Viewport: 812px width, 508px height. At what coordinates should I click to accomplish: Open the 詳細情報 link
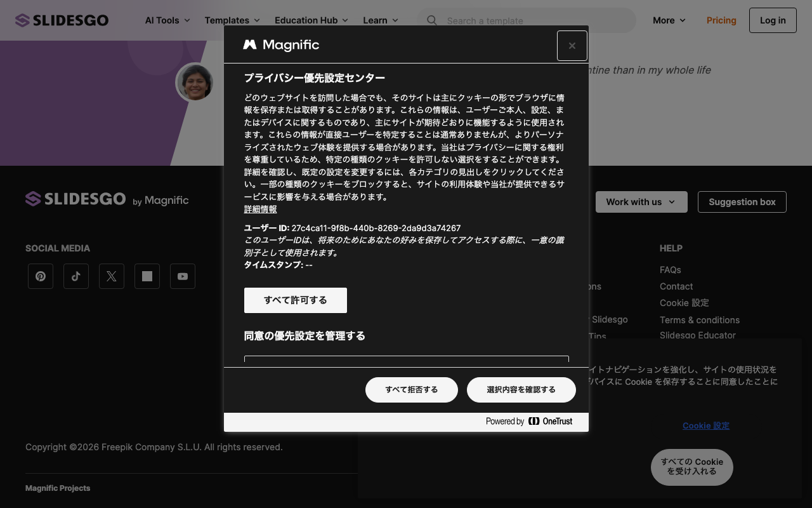[x=261, y=209]
